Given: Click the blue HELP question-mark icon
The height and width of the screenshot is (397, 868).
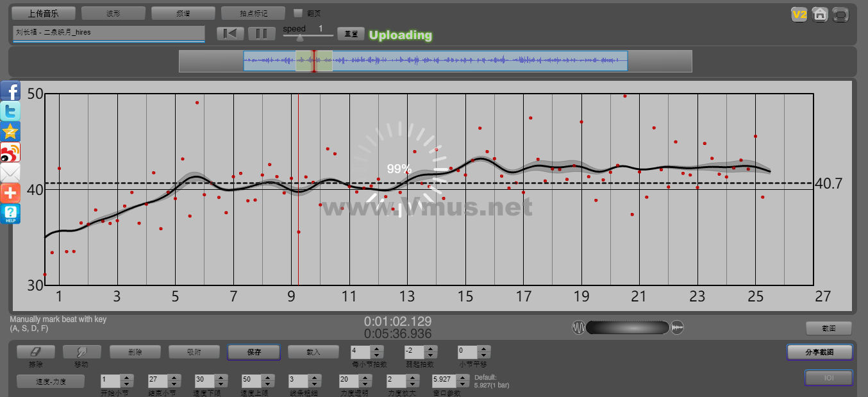Looking at the screenshot, I should tap(10, 214).
